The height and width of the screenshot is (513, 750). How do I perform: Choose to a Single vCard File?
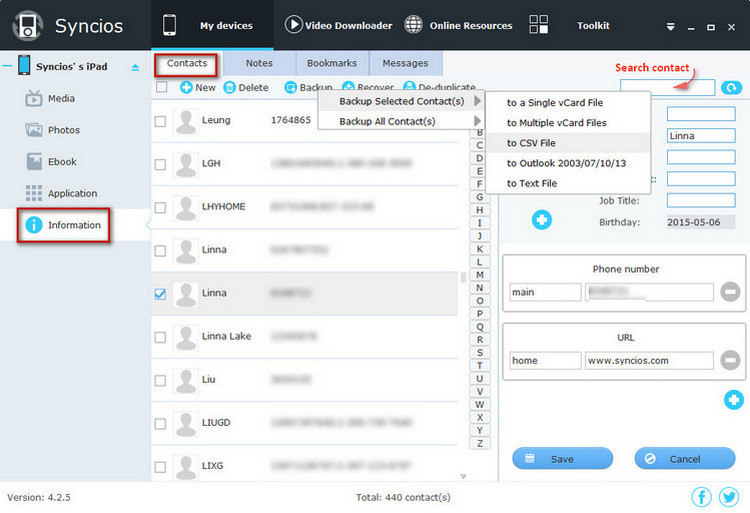tap(568, 103)
